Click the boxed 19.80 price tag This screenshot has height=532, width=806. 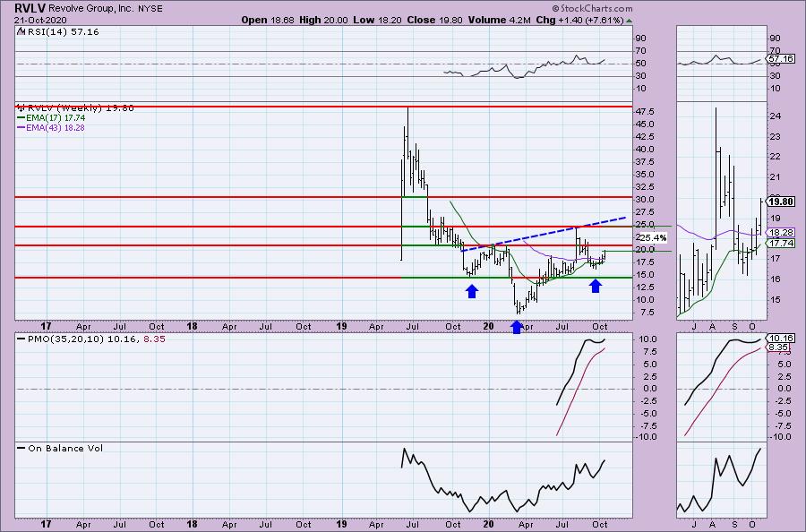pos(781,202)
